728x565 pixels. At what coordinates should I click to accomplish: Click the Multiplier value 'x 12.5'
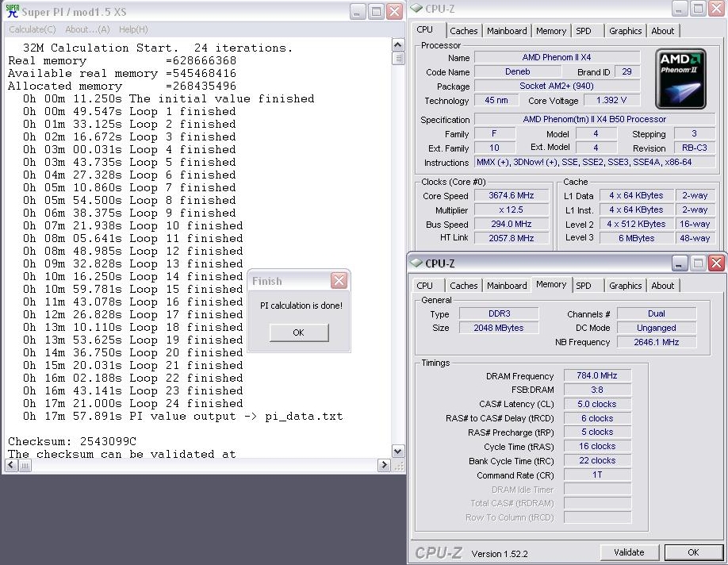[512, 209]
